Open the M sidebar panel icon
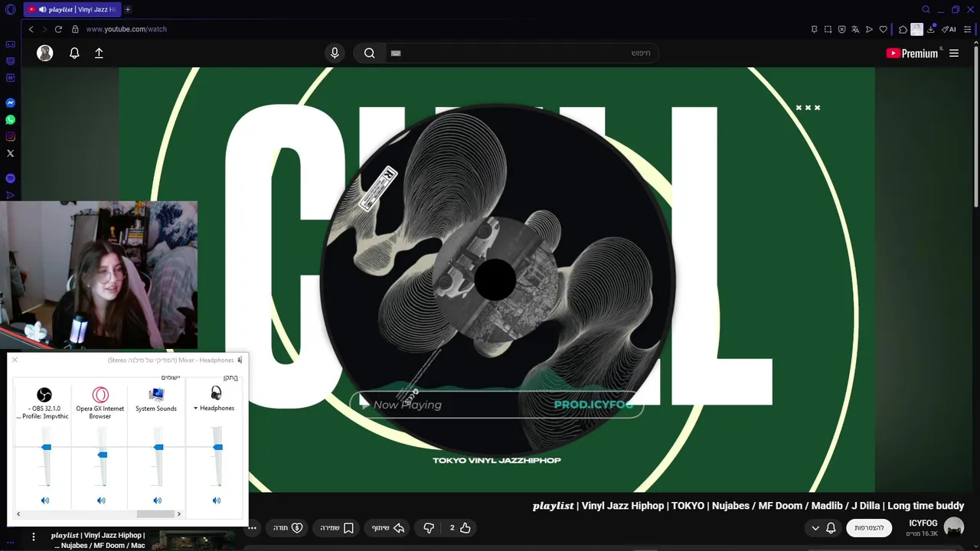This screenshot has width=980, height=551. [10, 77]
